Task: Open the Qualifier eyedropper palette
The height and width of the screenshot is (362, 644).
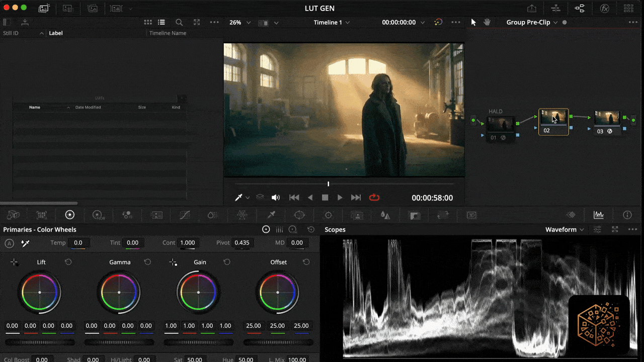Action: (x=271, y=215)
